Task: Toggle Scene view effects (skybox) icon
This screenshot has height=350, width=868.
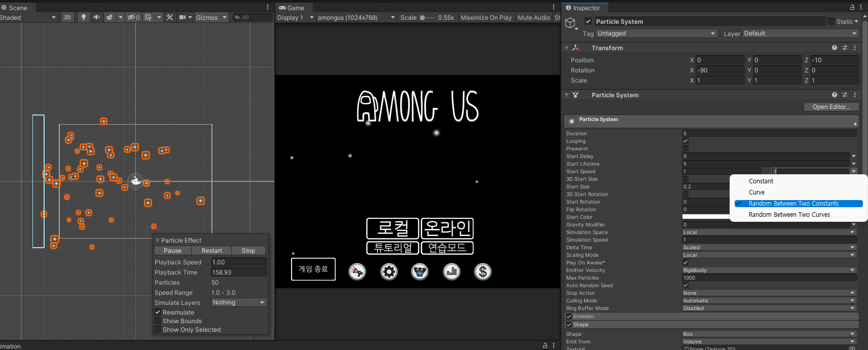Action: pos(110,17)
